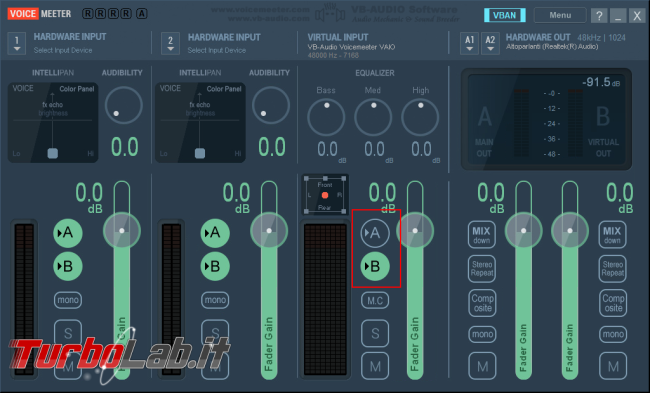The width and height of the screenshot is (650, 393).
Task: Click Hardware Input 1 fader knob
Action: (122, 230)
